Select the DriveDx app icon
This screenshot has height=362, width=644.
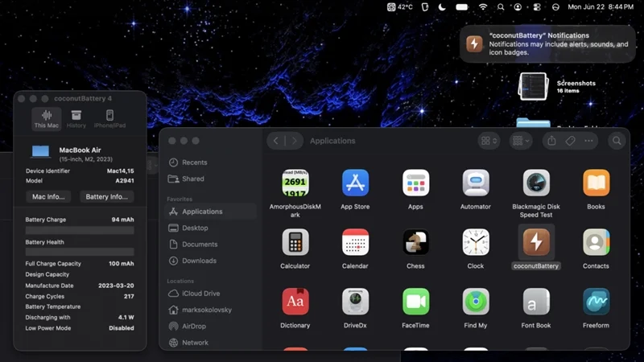pyautogui.click(x=355, y=301)
